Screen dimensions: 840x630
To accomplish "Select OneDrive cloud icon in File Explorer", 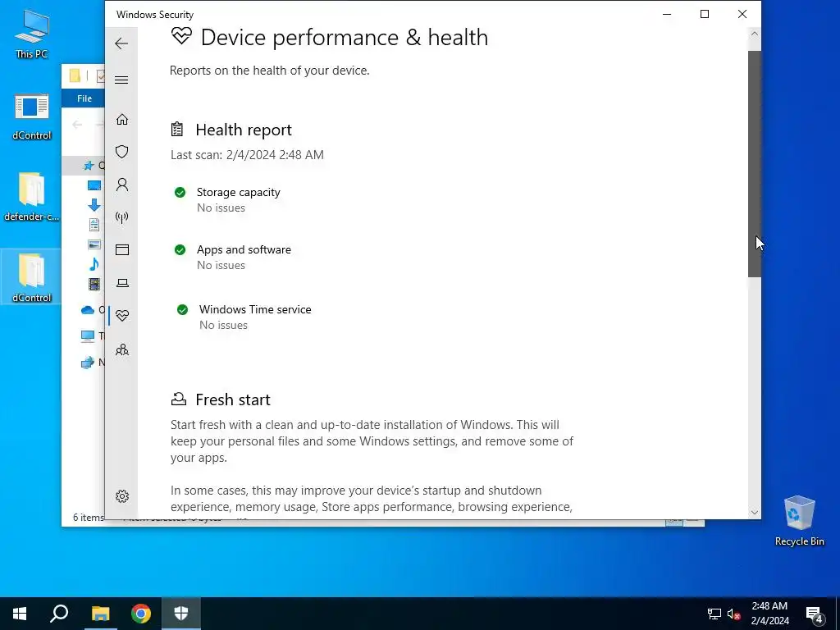I will click(x=87, y=309).
